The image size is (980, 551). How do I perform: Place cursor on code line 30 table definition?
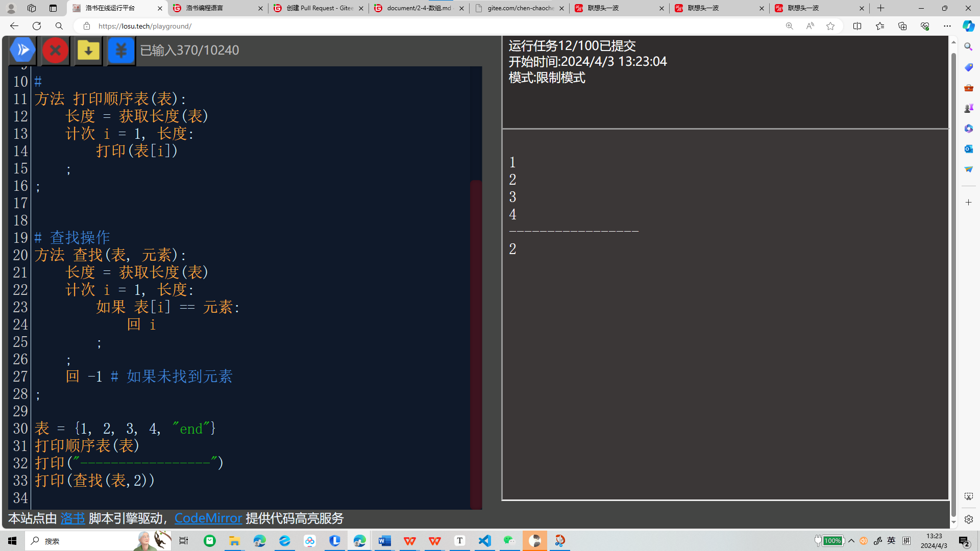[x=125, y=429]
